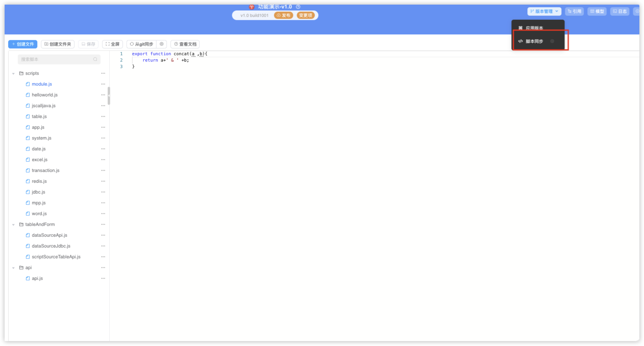This screenshot has width=644, height=346.
Task: Collapse the tableAndForm folder arrow
Action: pos(14,225)
